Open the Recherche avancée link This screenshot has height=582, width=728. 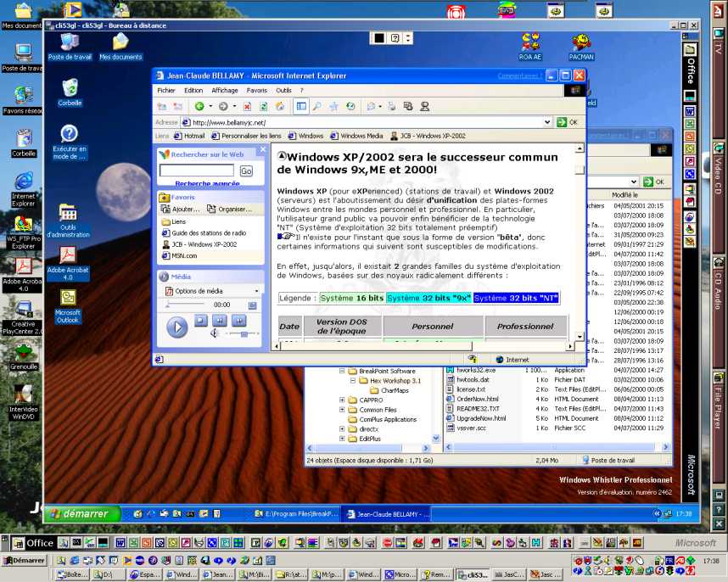[207, 184]
